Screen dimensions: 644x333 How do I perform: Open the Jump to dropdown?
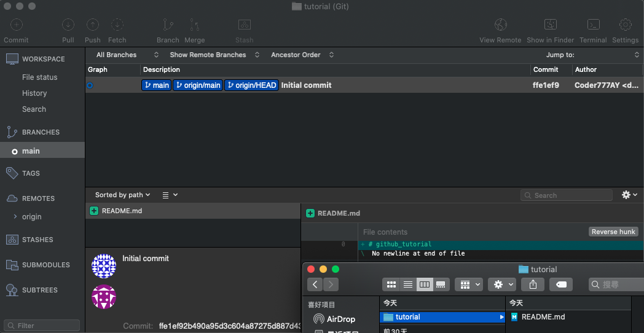click(x=592, y=55)
